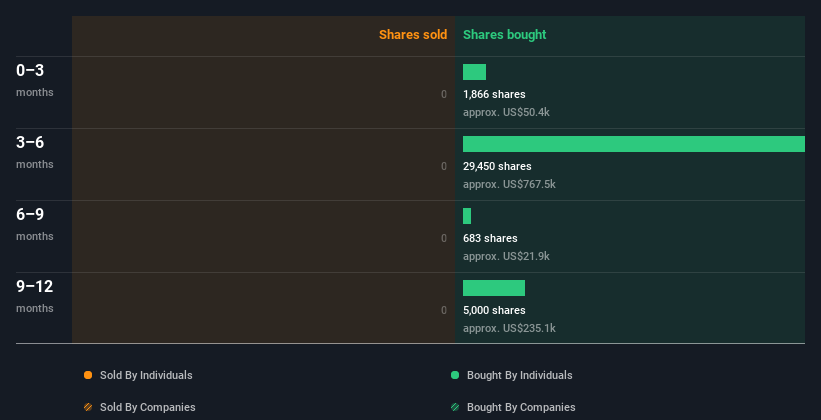Select the Bought By Companies legend label
Screen dimensions: 821x420
[521, 407]
